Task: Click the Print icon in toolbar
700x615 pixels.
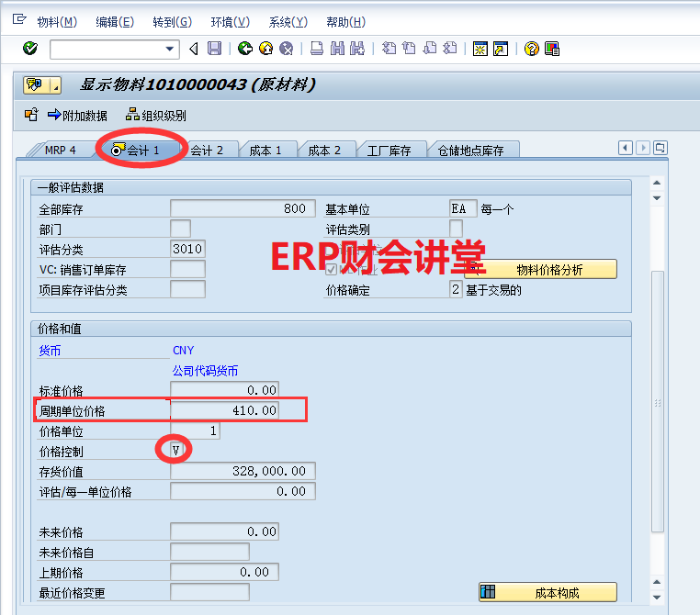Action: click(316, 49)
